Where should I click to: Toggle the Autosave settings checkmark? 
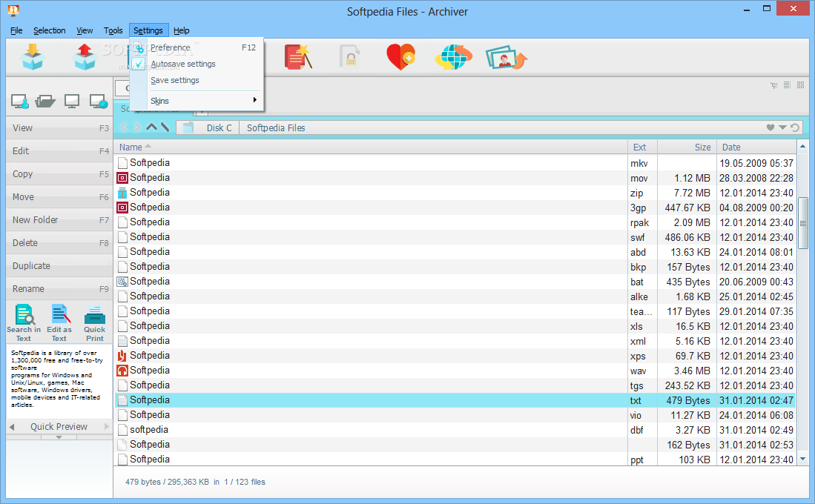(x=138, y=64)
